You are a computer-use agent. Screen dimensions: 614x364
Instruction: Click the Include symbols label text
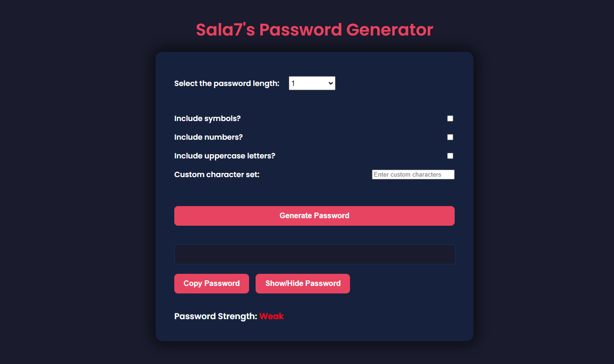(x=207, y=118)
